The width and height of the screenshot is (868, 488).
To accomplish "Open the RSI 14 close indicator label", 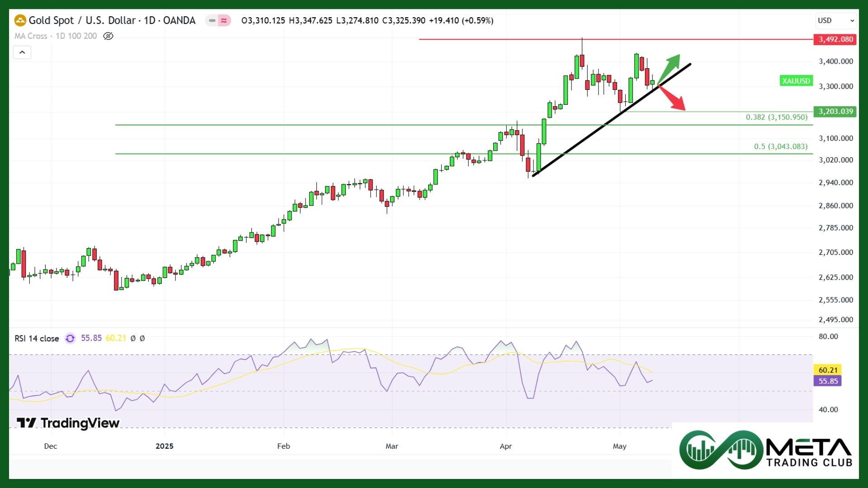I will pos(37,338).
